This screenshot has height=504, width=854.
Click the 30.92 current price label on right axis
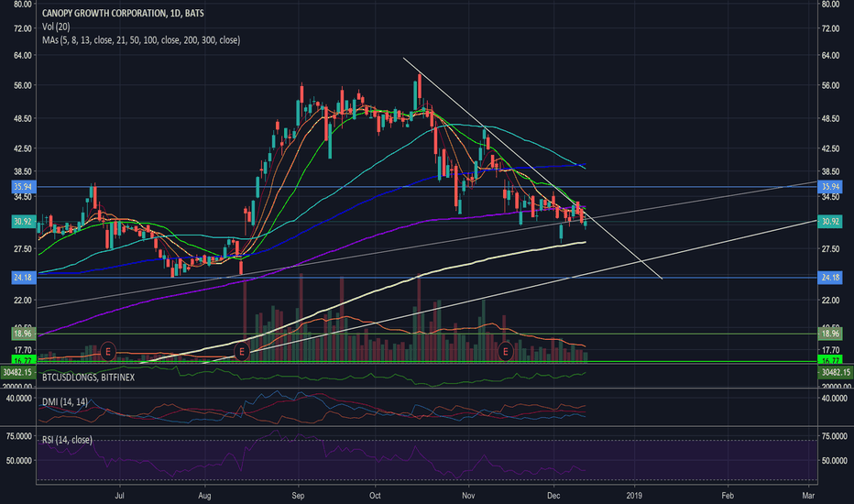tap(830, 222)
